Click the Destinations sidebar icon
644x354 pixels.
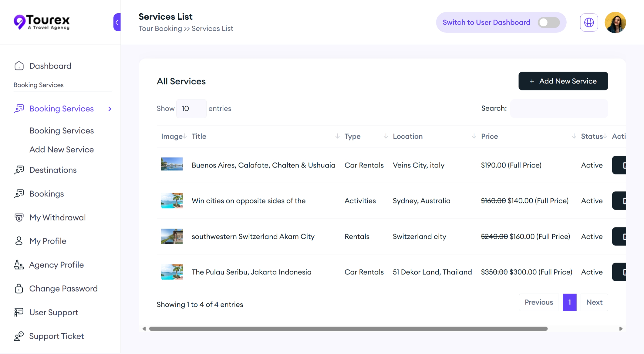19,170
